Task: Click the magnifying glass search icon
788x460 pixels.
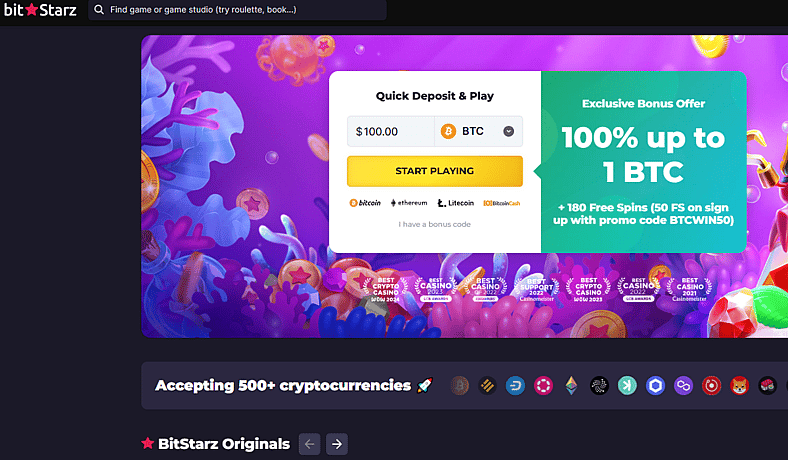Action: tap(99, 10)
